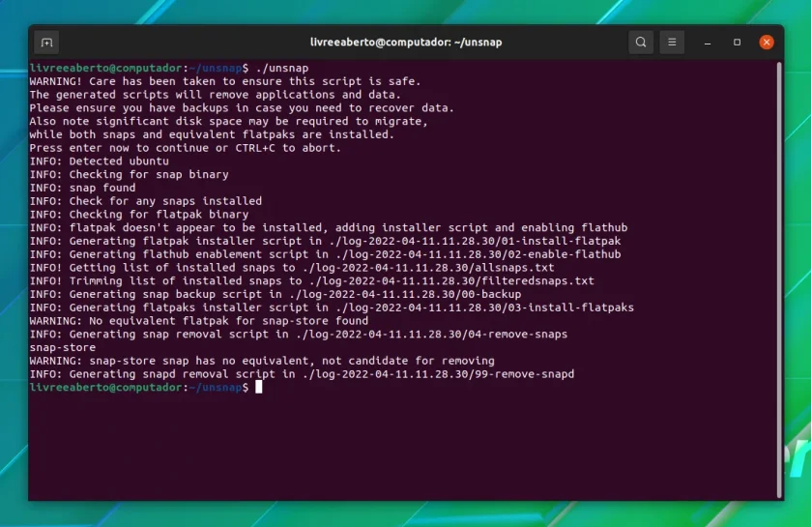Click the ./unsnap command text

[282, 68]
